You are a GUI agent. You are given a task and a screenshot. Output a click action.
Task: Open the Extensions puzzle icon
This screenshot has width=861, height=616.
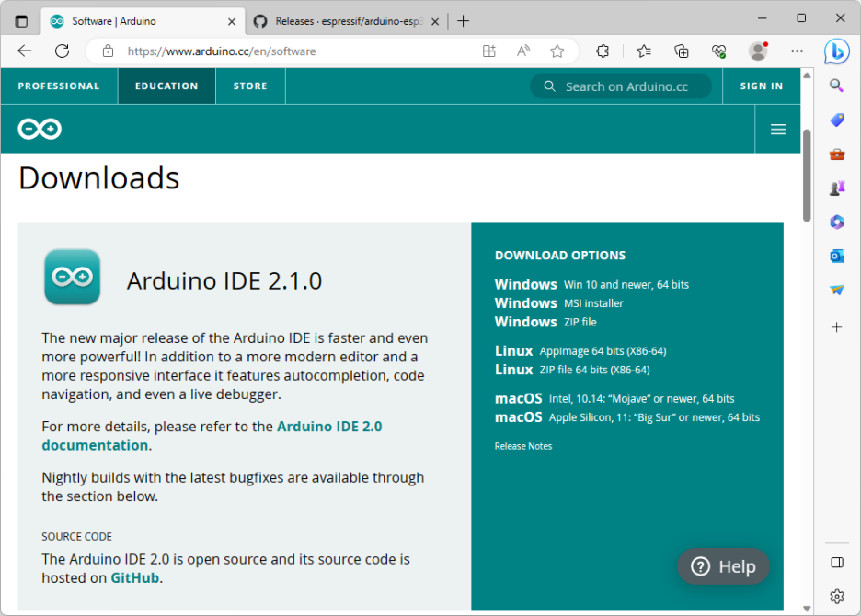click(603, 51)
